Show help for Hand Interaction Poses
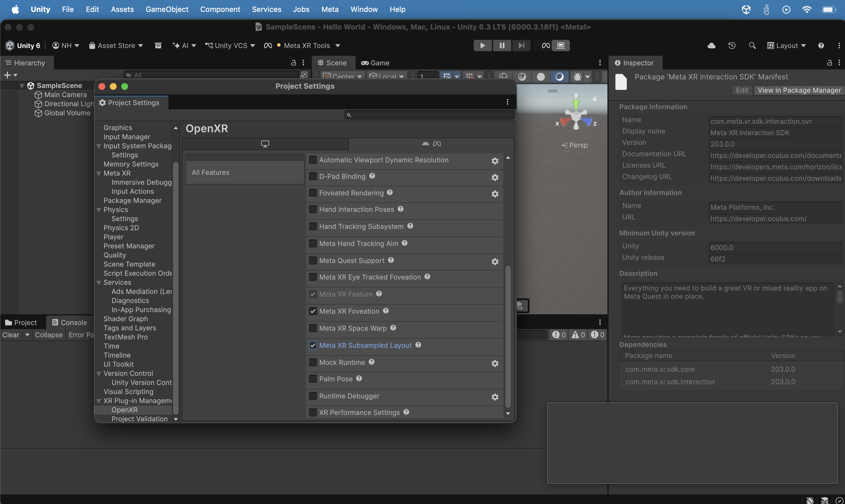 (400, 209)
